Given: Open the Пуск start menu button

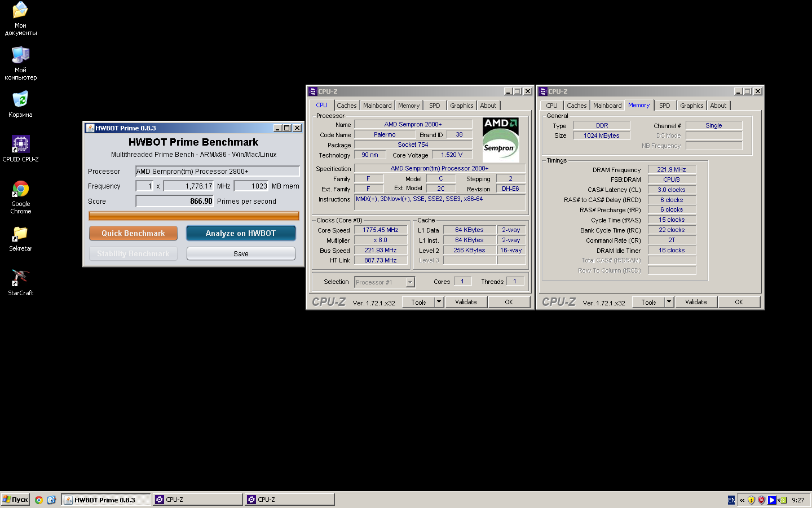Looking at the screenshot, I should (x=15, y=500).
